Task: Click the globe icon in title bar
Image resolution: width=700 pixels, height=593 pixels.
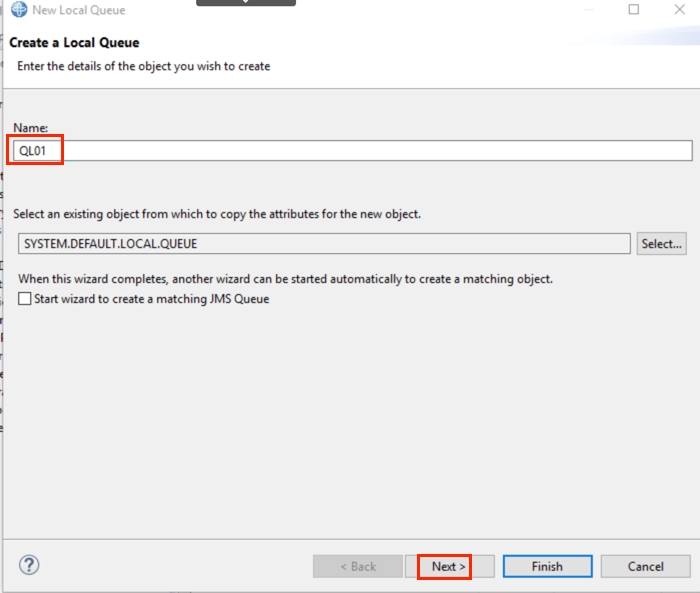Action: 19,9
